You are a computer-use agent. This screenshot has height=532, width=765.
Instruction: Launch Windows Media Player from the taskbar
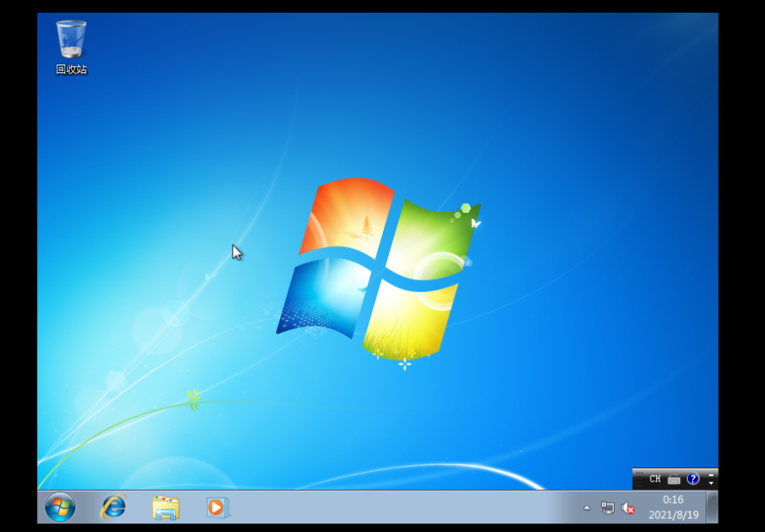pyautogui.click(x=216, y=507)
